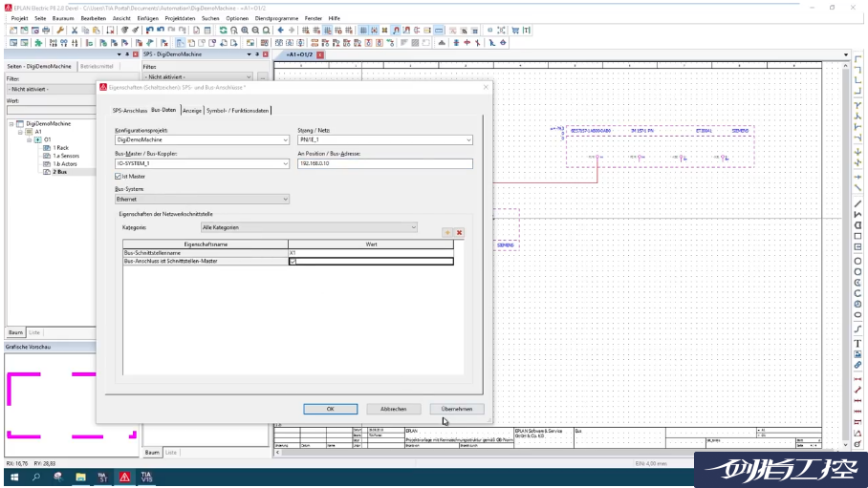Image resolution: width=868 pixels, height=488 pixels.
Task: Click the Abbrechen button
Action: 393,409
